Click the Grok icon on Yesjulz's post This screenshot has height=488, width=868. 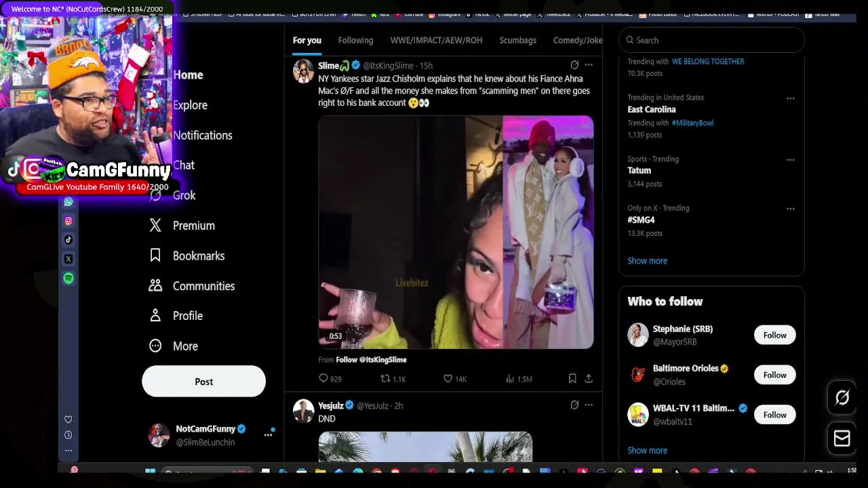(574, 405)
